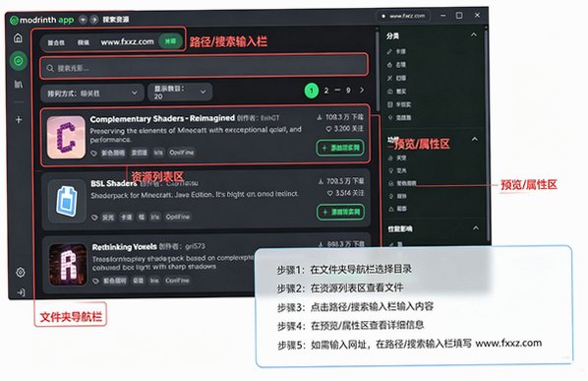Select the 模组 tab

click(x=84, y=42)
